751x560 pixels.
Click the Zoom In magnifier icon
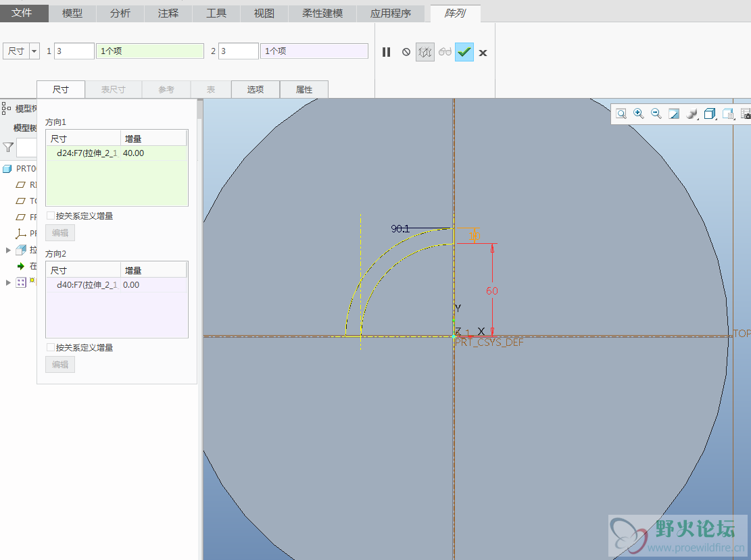point(638,113)
